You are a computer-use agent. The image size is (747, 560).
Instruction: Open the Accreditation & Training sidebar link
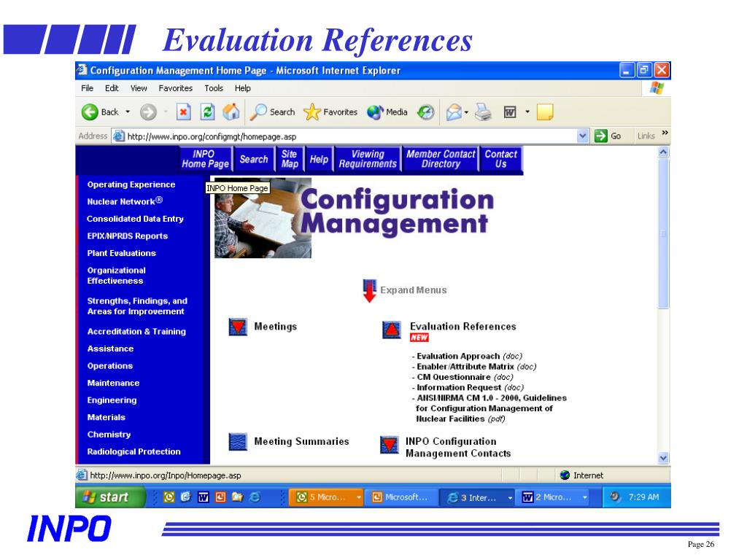click(136, 332)
